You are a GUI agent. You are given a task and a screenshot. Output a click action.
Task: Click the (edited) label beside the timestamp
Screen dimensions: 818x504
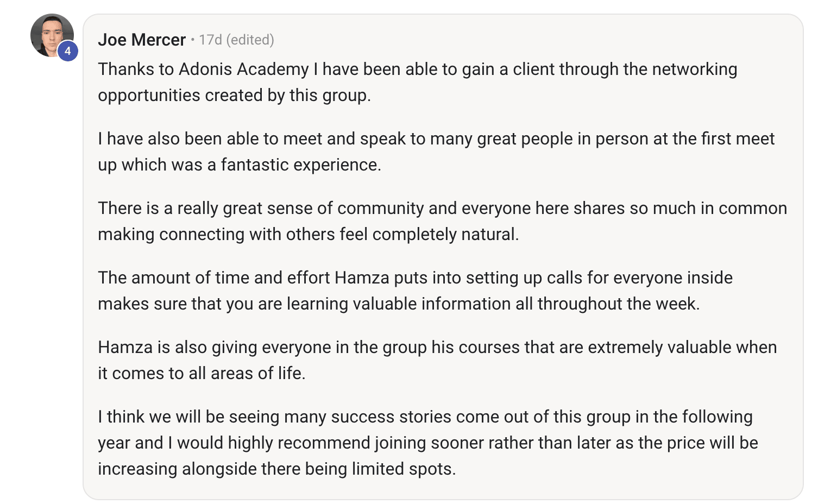tap(250, 40)
